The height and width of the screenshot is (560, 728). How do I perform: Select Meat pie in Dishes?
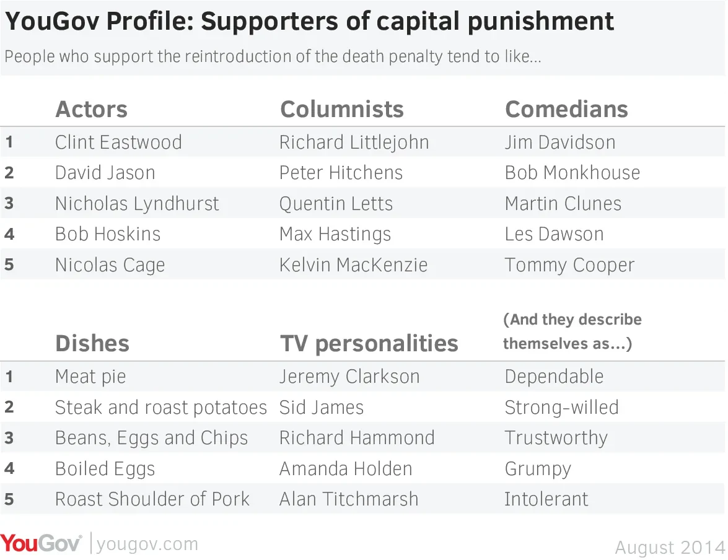pyautogui.click(x=90, y=377)
